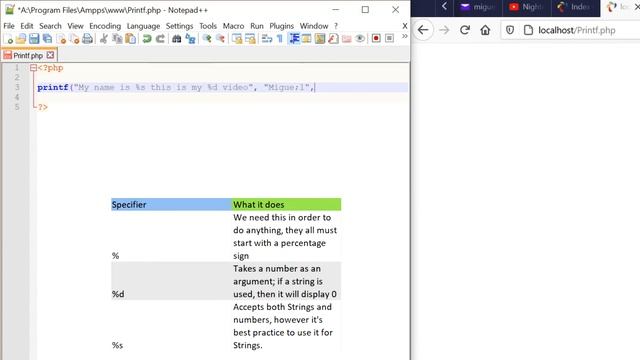Click the Print icon in the toolbar
Image resolution: width=640 pixels, height=360 pixels.
coord(87,39)
